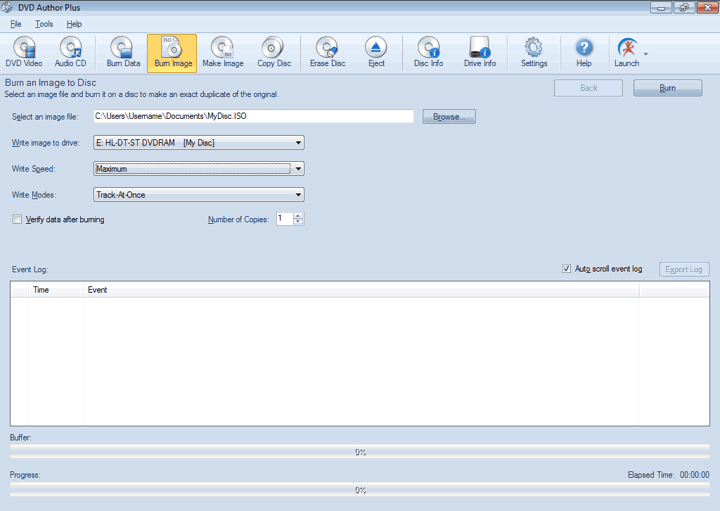Screen dimensions: 720x511
Task: Enable Verify data after burning
Action: point(17,219)
